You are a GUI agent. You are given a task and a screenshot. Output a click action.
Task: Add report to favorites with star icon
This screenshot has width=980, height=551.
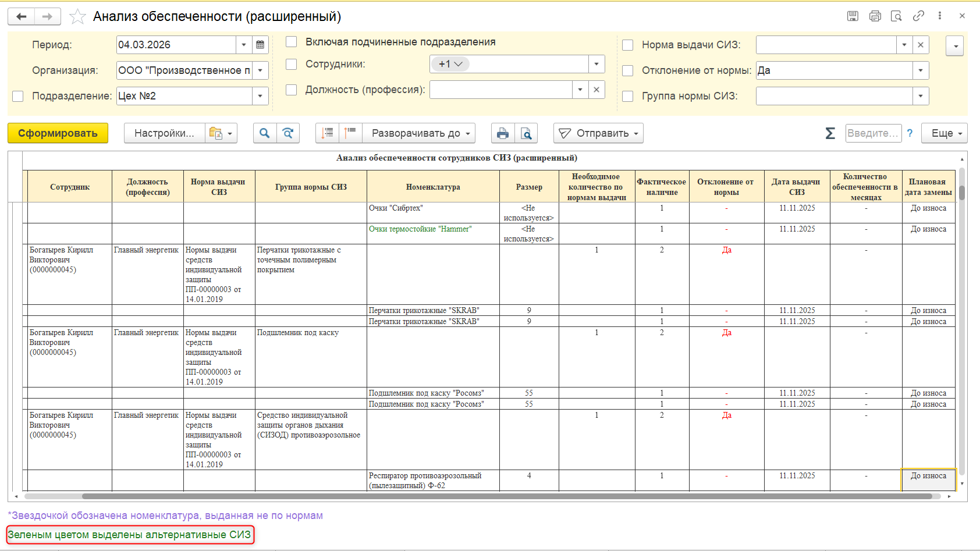point(77,17)
